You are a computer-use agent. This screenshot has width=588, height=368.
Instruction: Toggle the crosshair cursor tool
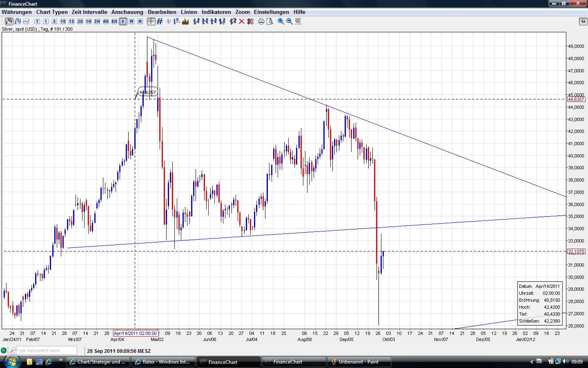click(x=151, y=21)
